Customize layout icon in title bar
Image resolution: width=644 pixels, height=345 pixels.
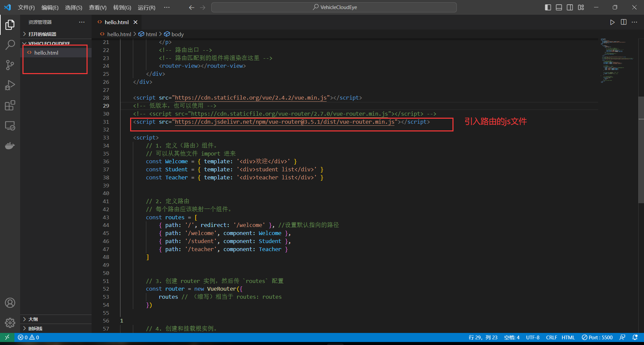pyautogui.click(x=581, y=7)
